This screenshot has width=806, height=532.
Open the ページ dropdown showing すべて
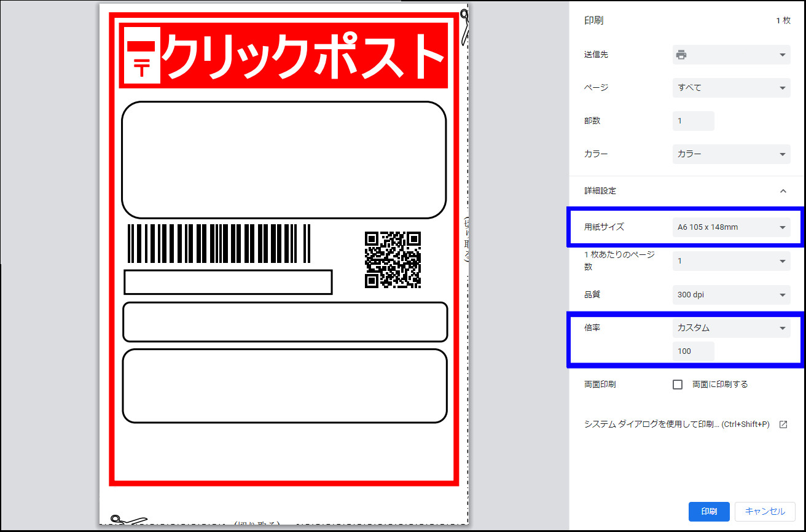[731, 88]
